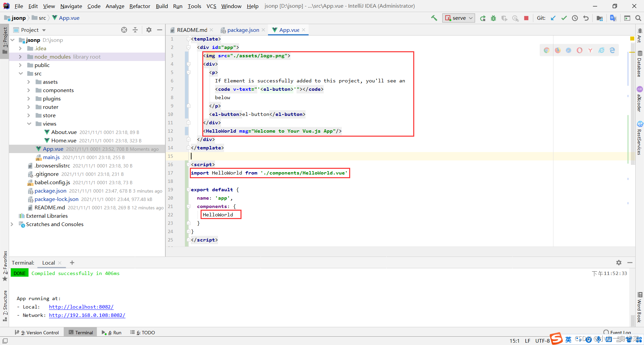This screenshot has height=345, width=644.
Task: Select main.js in project tree
Action: (x=51, y=157)
